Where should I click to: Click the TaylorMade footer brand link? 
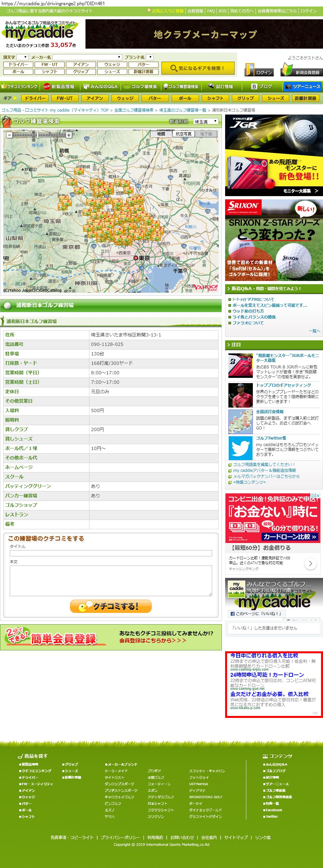pos(116,771)
